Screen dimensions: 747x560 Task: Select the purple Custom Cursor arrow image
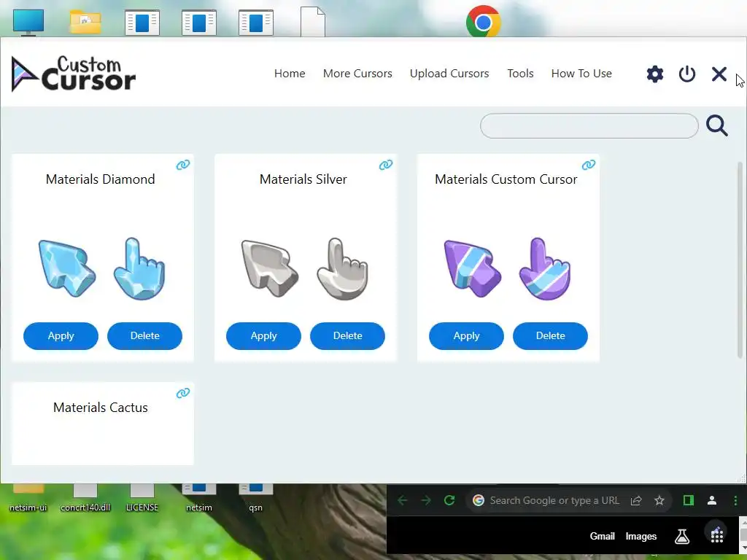click(473, 268)
